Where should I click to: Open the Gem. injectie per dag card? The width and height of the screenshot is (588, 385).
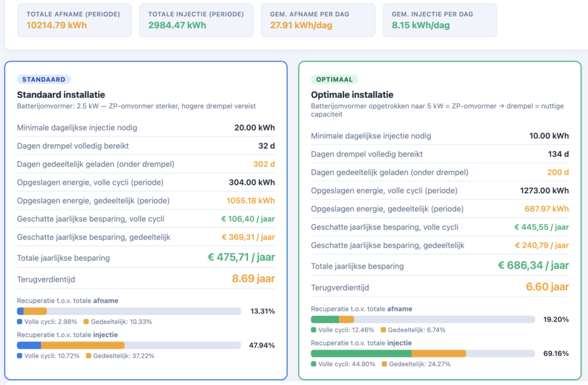(439, 20)
